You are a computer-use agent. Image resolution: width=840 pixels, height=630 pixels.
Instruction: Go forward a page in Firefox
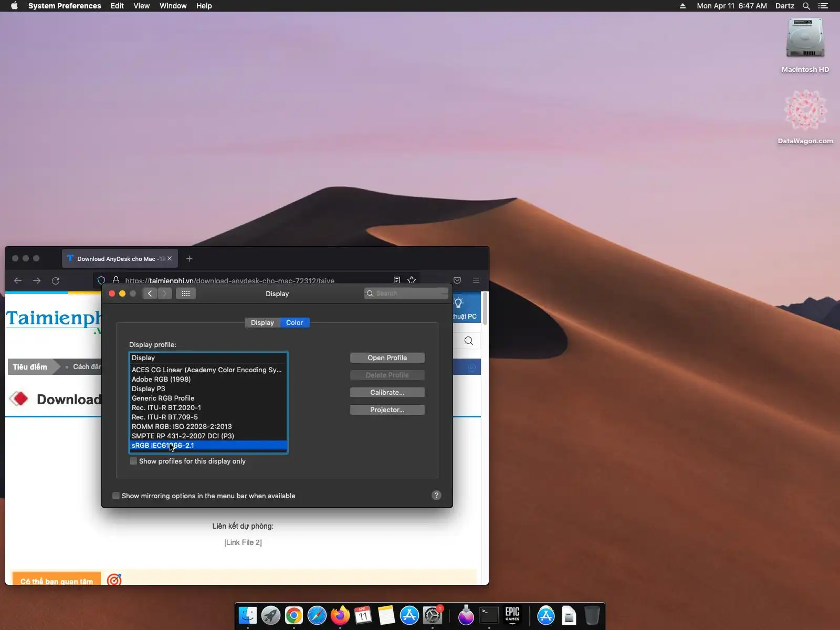(37, 280)
